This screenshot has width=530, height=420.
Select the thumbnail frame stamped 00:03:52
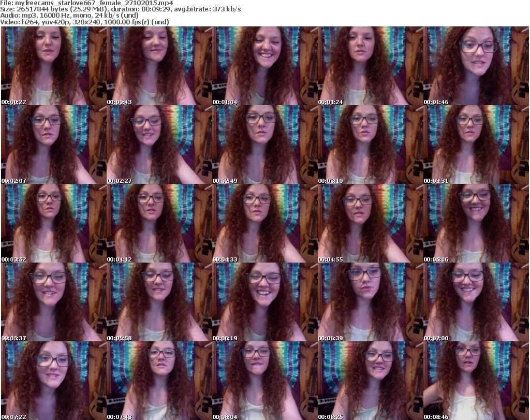pyautogui.click(x=54, y=223)
